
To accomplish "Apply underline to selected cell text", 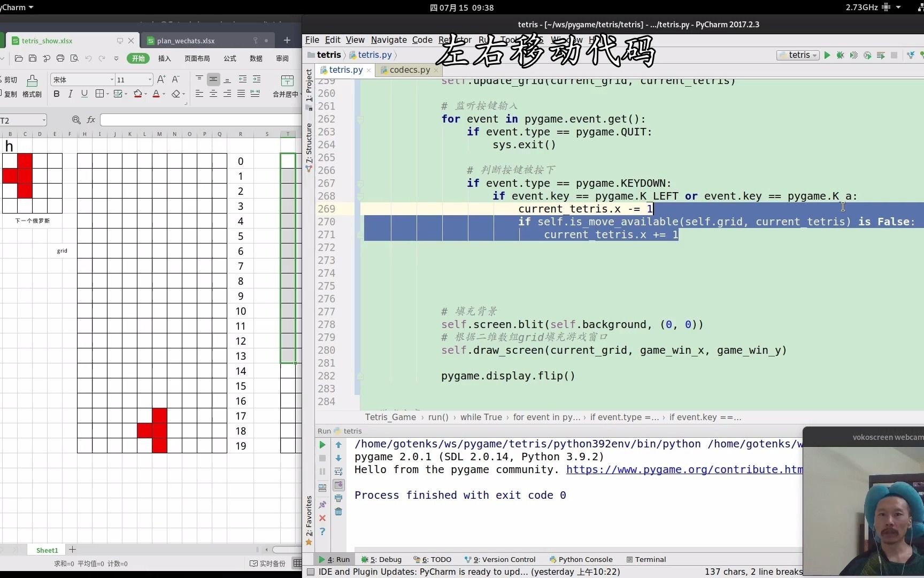I will click(x=84, y=94).
